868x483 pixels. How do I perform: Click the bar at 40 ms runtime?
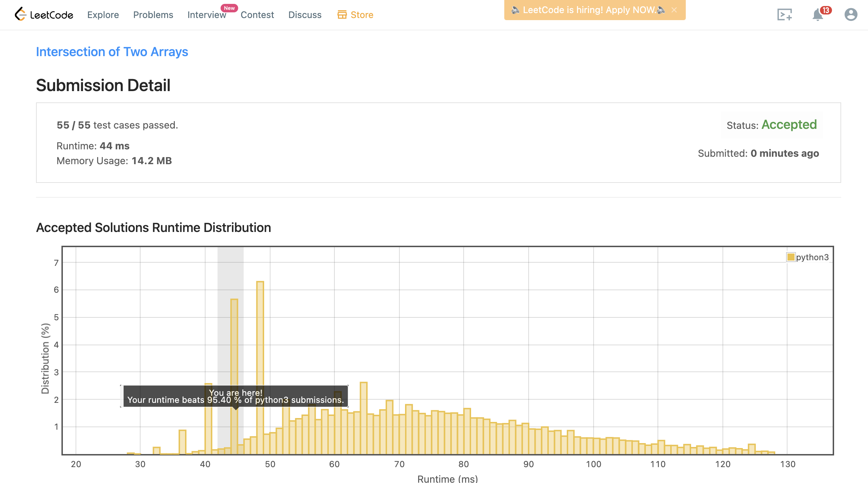pos(208,431)
